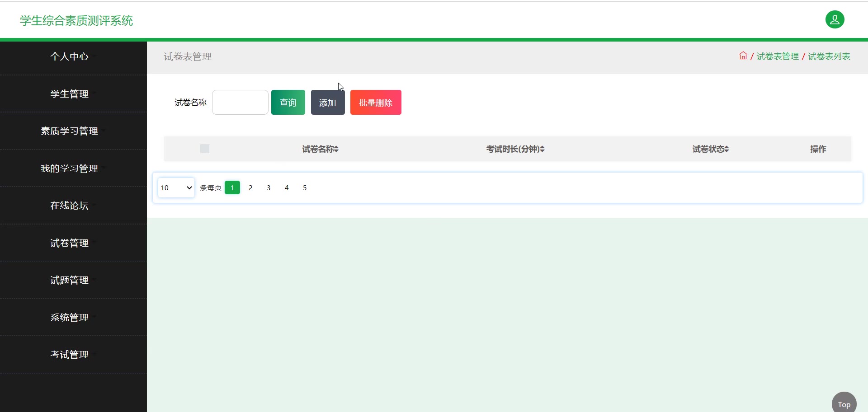The width and height of the screenshot is (868, 412).
Task: Go to pagination page 5
Action: coord(305,187)
